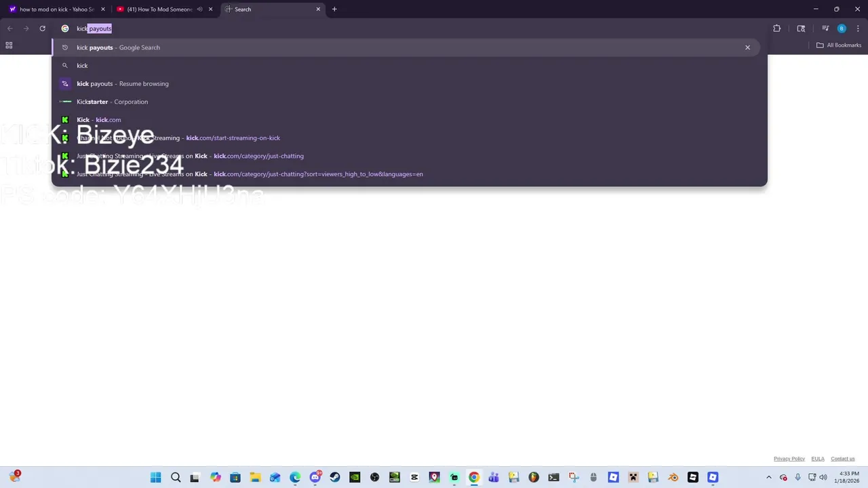Open the widgets icon in taskbar corner
Viewport: 868px width, 488px height.
pyautogui.click(x=14, y=477)
